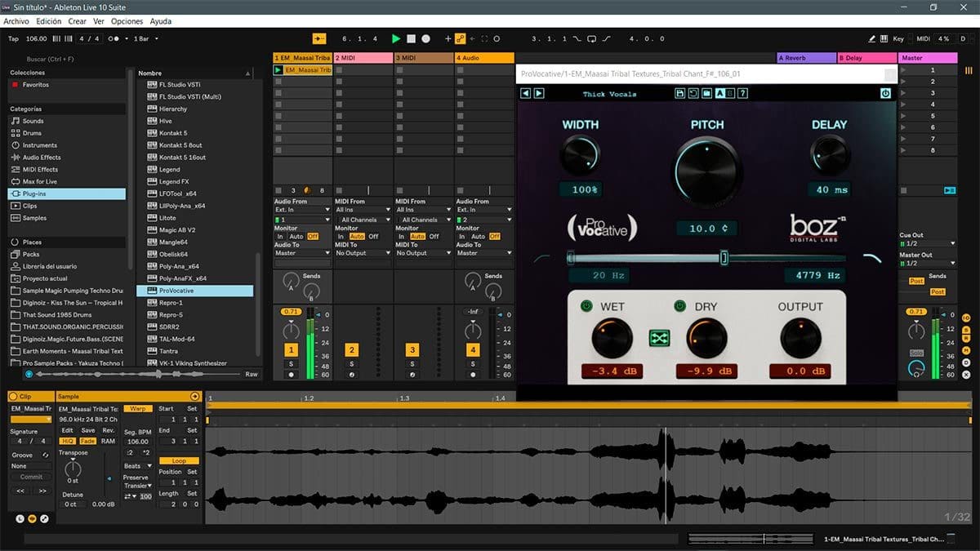
Task: Toggle RAM mode for the sample
Action: [x=108, y=441]
